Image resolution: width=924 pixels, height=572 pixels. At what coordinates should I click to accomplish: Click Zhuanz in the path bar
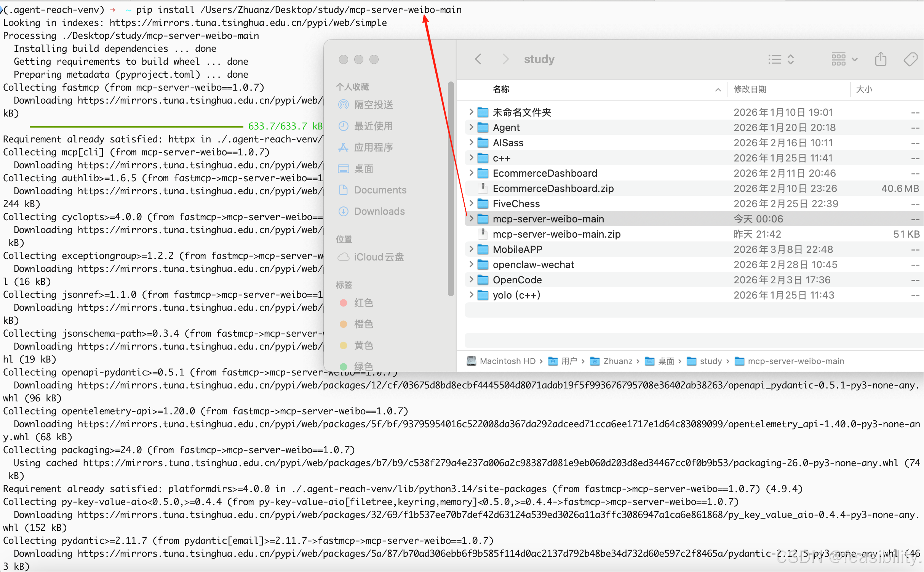617,361
